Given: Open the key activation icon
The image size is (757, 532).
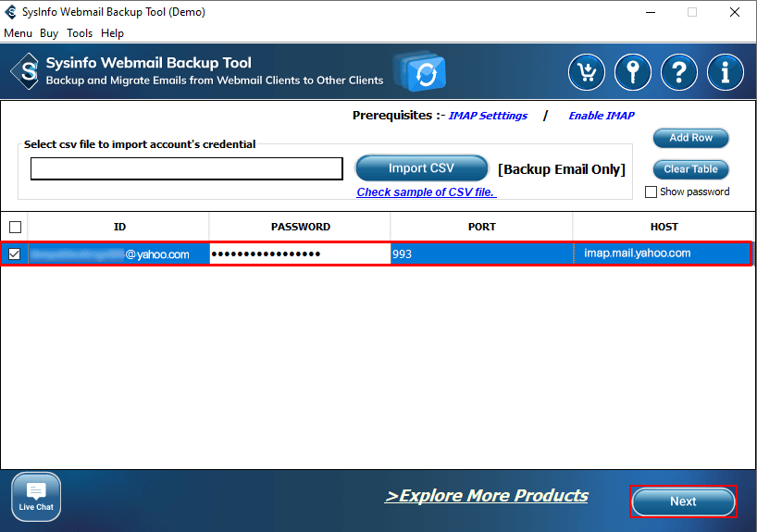Looking at the screenshot, I should 632,72.
